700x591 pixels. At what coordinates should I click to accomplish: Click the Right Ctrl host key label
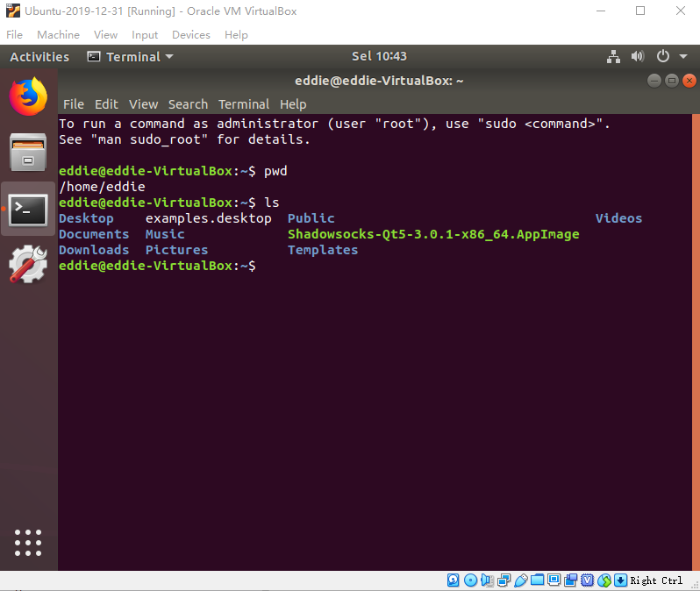click(656, 580)
